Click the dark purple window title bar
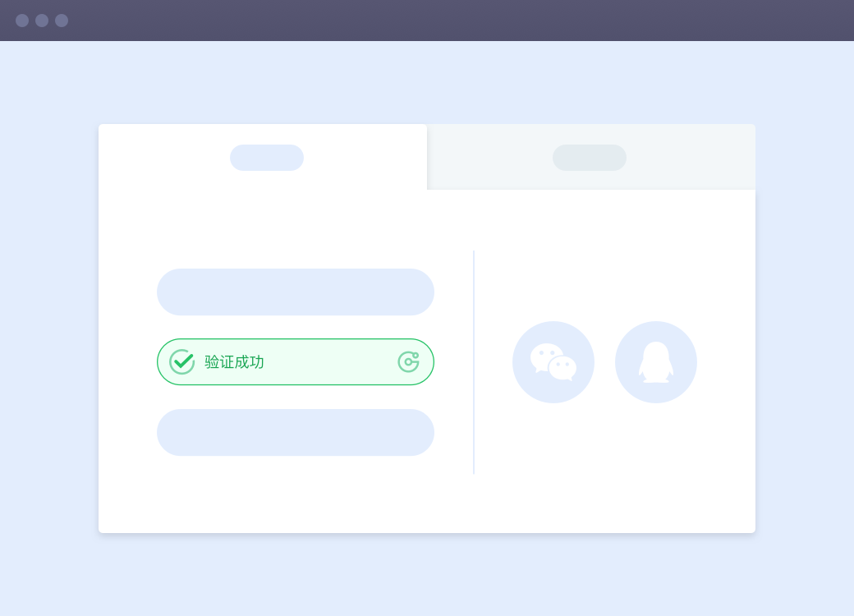Screen dimensions: 854x616 [x=427, y=21]
